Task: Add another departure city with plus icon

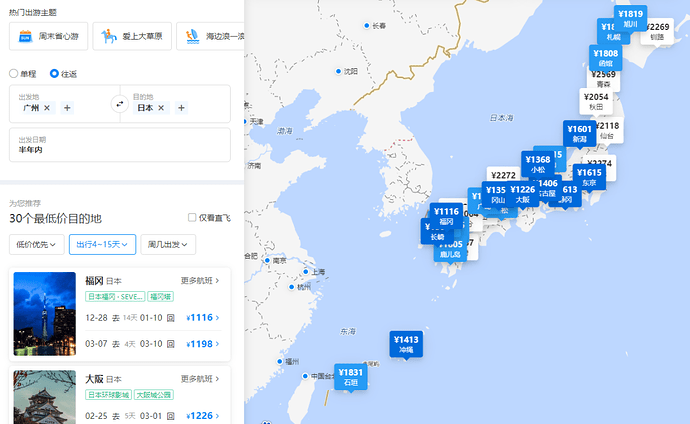Action: tap(67, 107)
